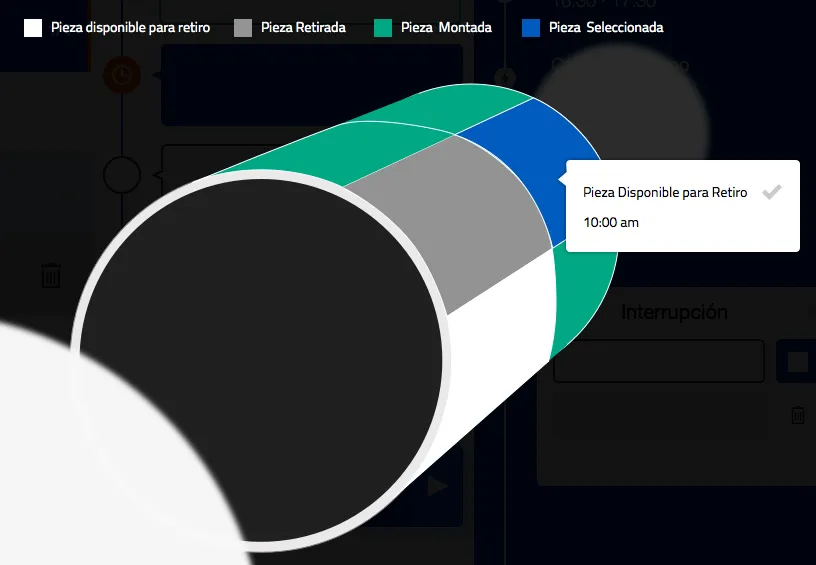Click the 'Pieza Seleccionada' legend label
Image resolution: width=816 pixels, height=565 pixels.
tap(606, 28)
